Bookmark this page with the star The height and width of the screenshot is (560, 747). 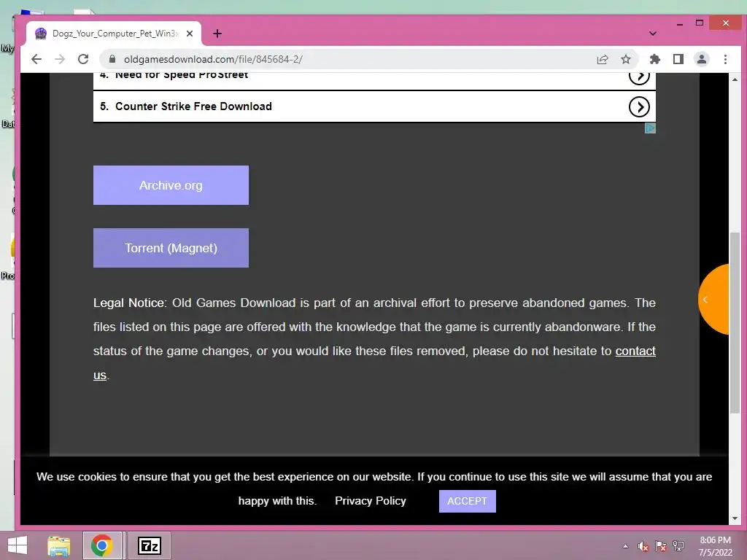626,59
